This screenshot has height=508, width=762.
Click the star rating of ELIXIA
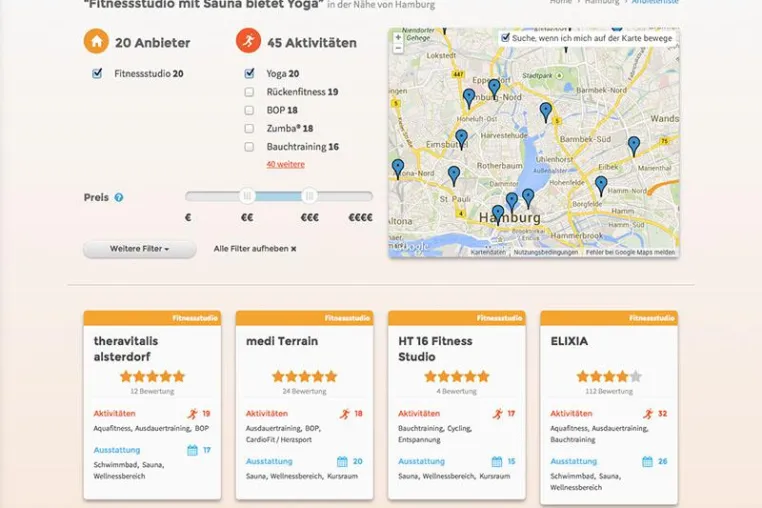click(609, 376)
